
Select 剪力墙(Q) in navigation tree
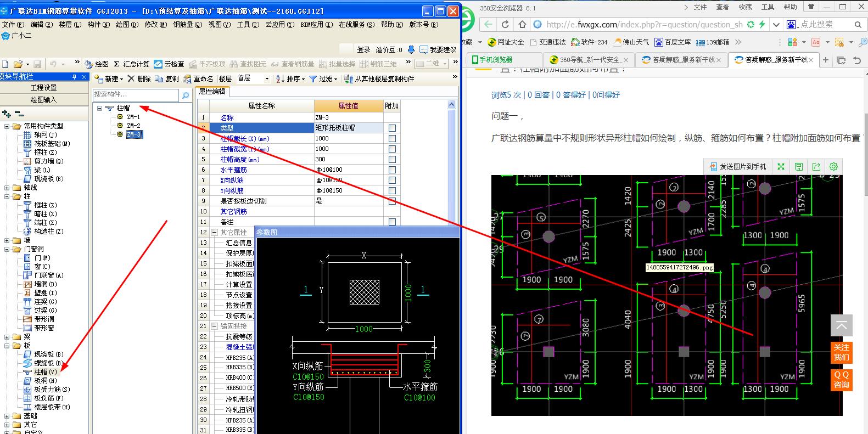tap(43, 161)
